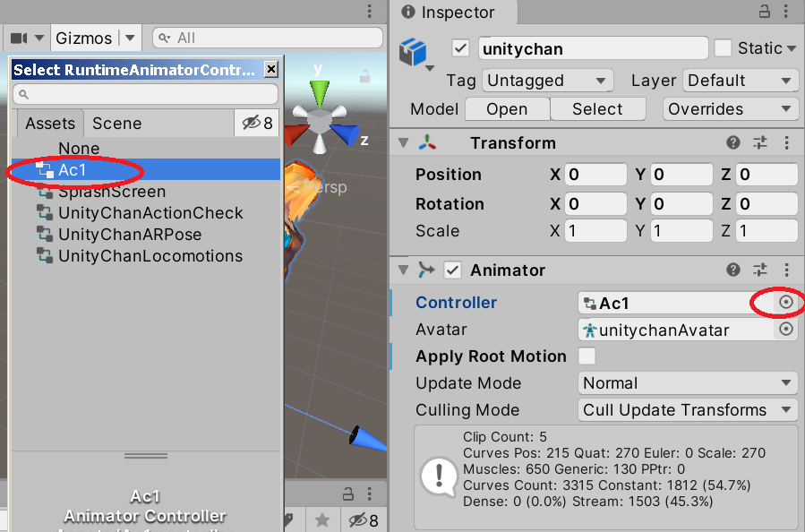Disable the Animator component checkbox

click(452, 270)
